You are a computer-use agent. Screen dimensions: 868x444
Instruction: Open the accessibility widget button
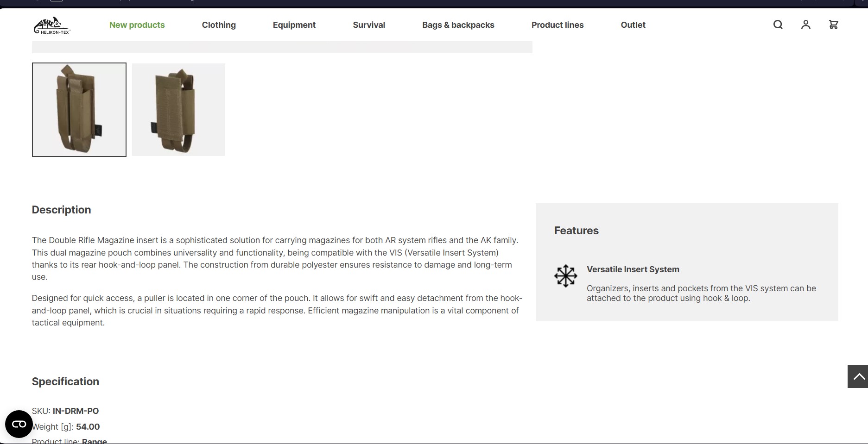pyautogui.click(x=19, y=424)
